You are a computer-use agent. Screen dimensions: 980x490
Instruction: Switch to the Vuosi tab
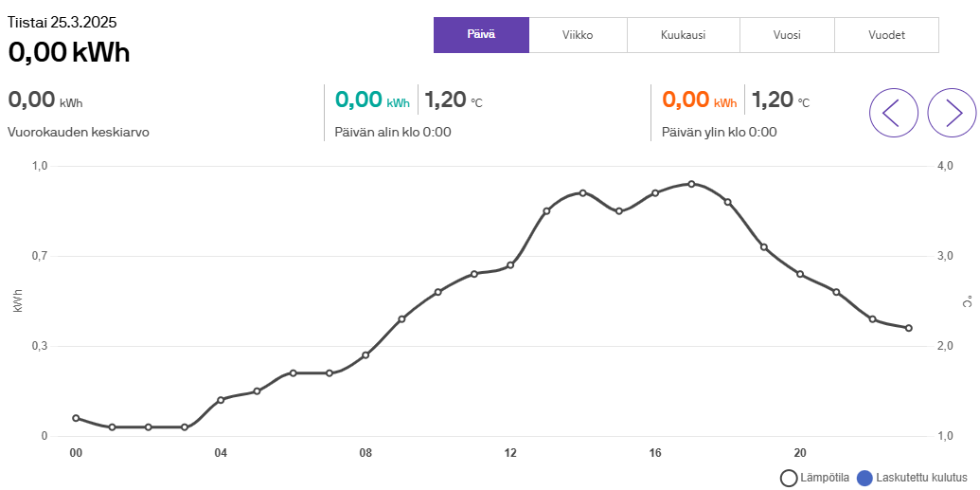(786, 35)
